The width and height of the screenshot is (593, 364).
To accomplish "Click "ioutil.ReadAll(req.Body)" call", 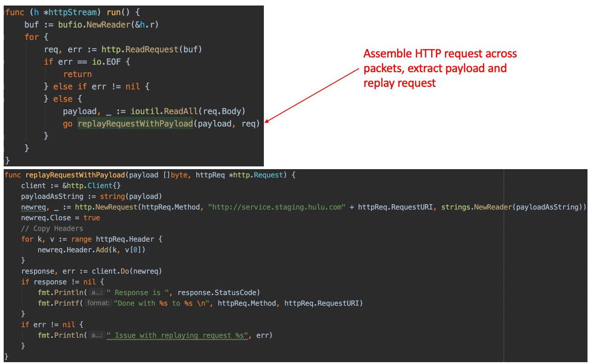I will point(188,111).
